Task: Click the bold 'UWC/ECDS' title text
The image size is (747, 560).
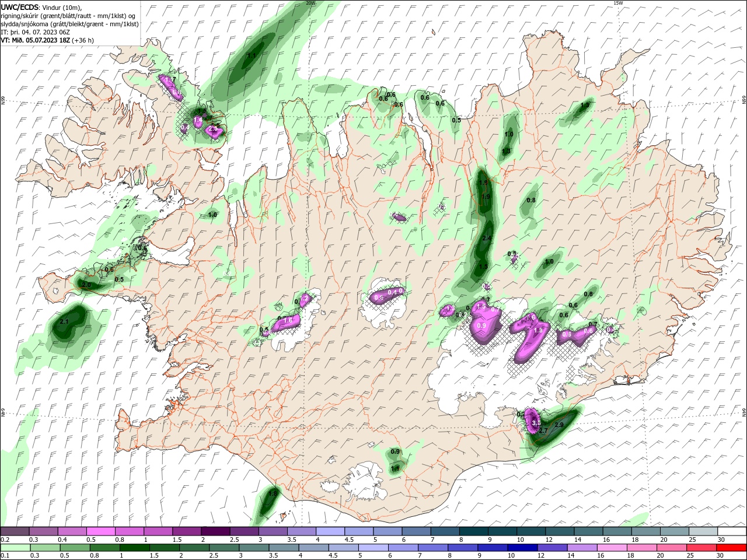Action: click(20, 7)
